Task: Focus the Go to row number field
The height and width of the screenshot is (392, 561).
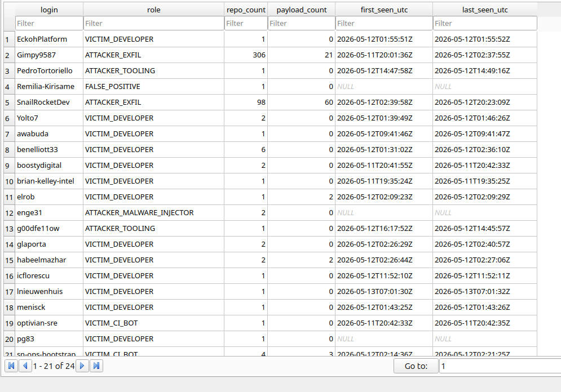Action: coord(500,366)
